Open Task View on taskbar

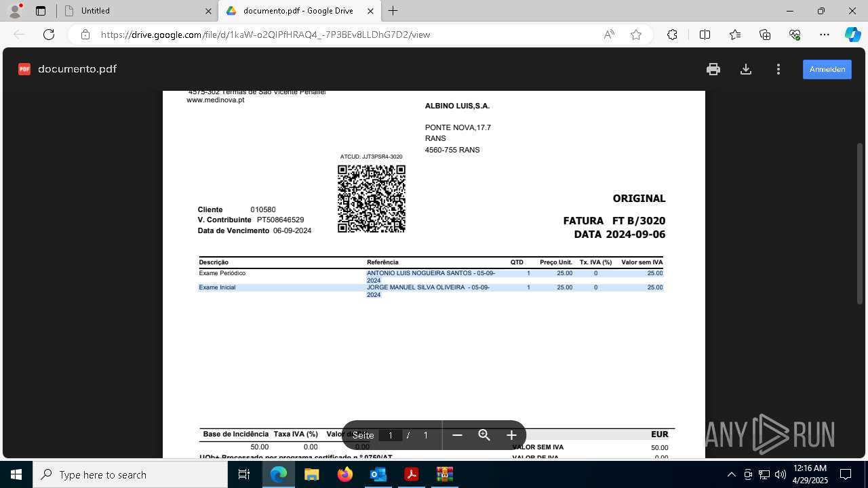click(244, 474)
